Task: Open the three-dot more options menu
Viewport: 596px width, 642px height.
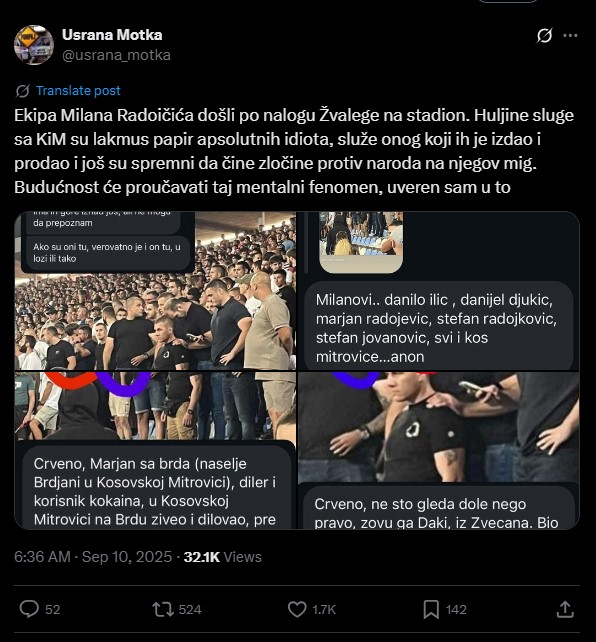Action: click(570, 36)
